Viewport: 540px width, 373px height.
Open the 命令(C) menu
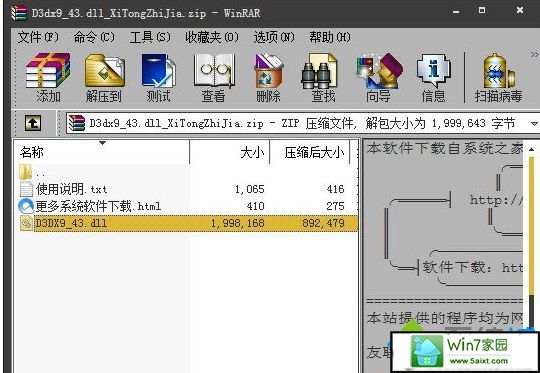(94, 37)
